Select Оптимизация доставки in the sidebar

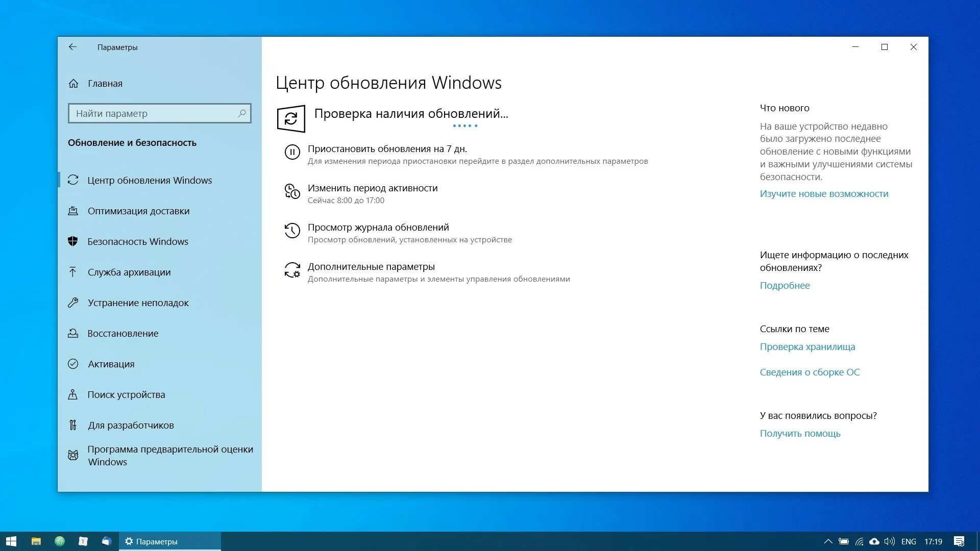coord(138,211)
